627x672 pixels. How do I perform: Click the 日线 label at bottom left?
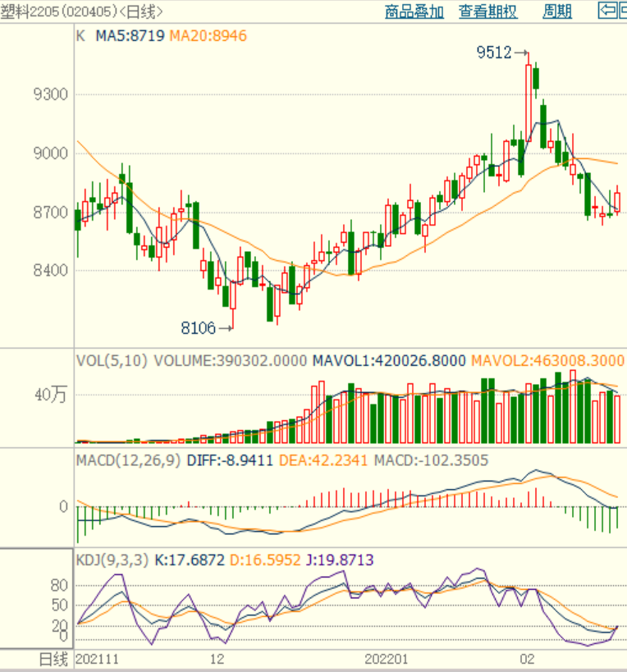[x=54, y=660]
